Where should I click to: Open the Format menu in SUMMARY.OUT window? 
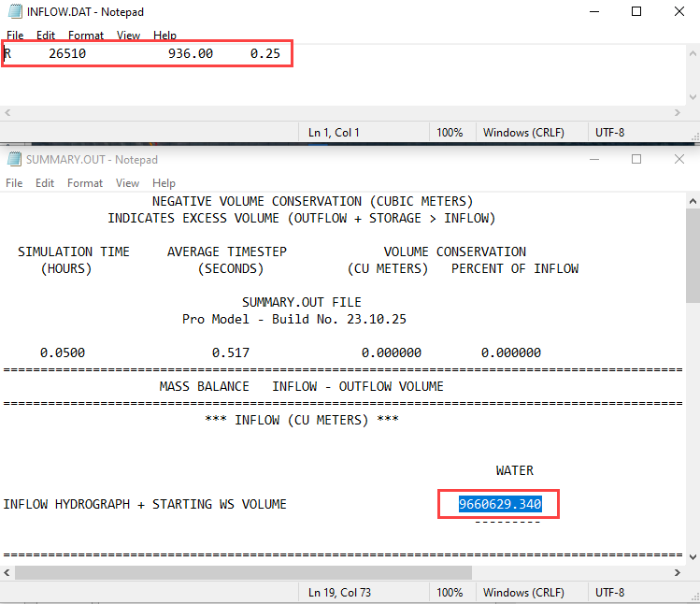click(85, 183)
